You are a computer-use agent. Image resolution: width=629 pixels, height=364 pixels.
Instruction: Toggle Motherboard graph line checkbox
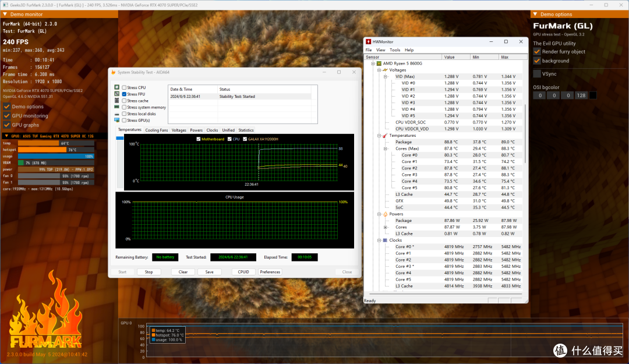coord(198,139)
